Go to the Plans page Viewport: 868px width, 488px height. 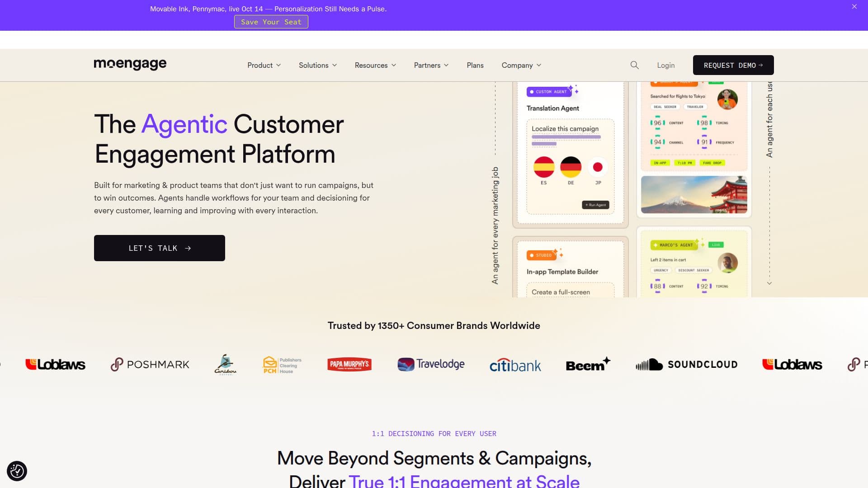pyautogui.click(x=475, y=65)
